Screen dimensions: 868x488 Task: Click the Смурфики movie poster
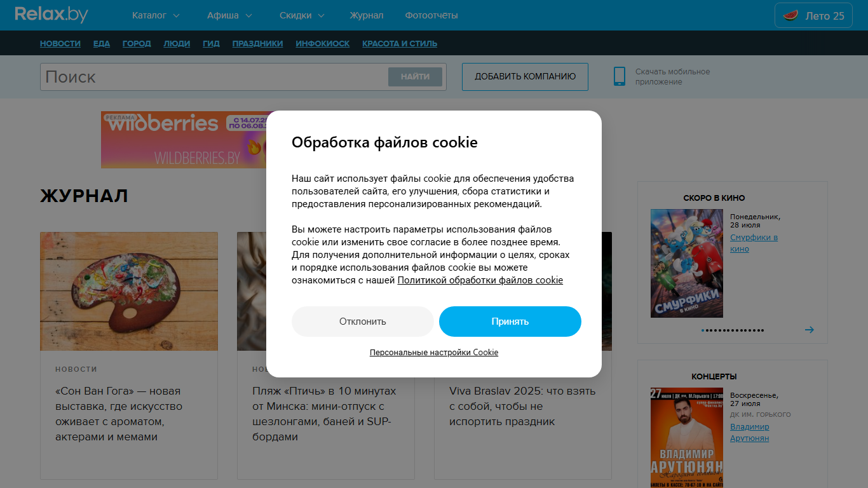coord(687,264)
